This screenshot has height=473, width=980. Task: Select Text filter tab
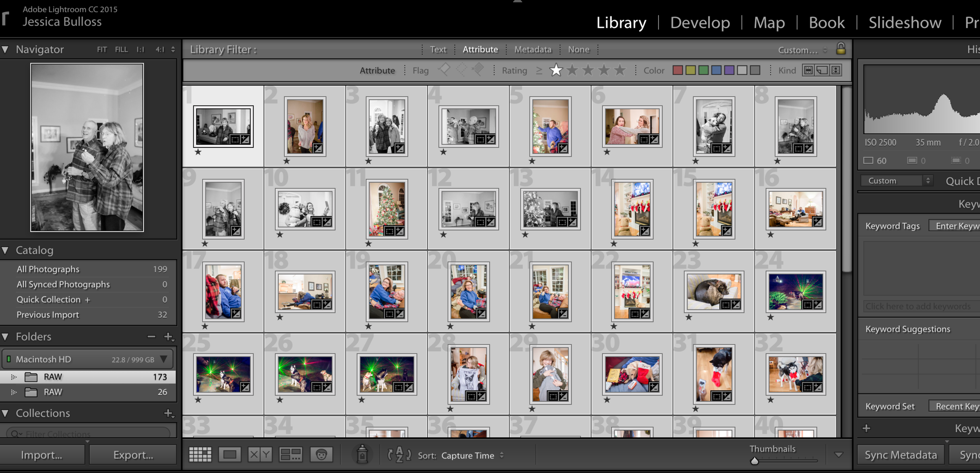438,49
